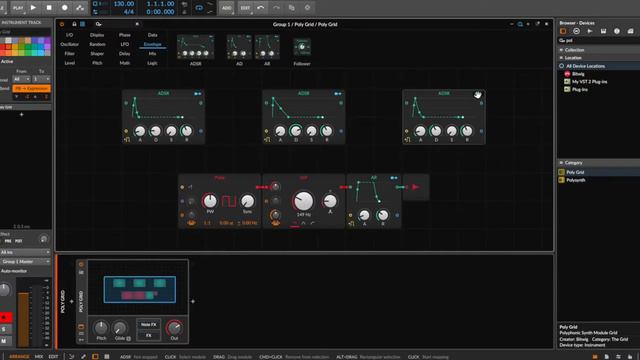Open the Group 1 Master output dropdown
Viewport: 640px width, 360px height.
click(x=25, y=261)
